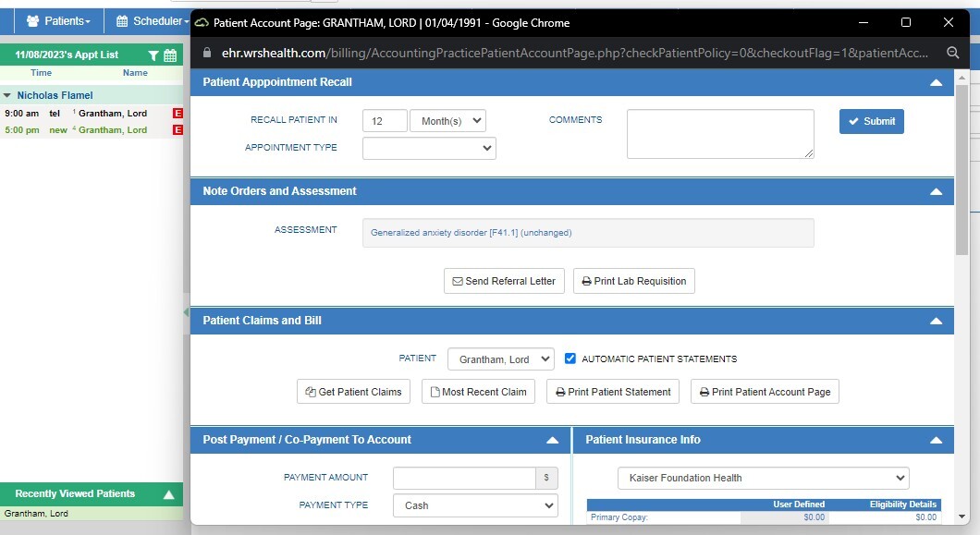Collapse the Patient Appointment Recall section
The width and height of the screenshot is (980, 535).
(936, 82)
